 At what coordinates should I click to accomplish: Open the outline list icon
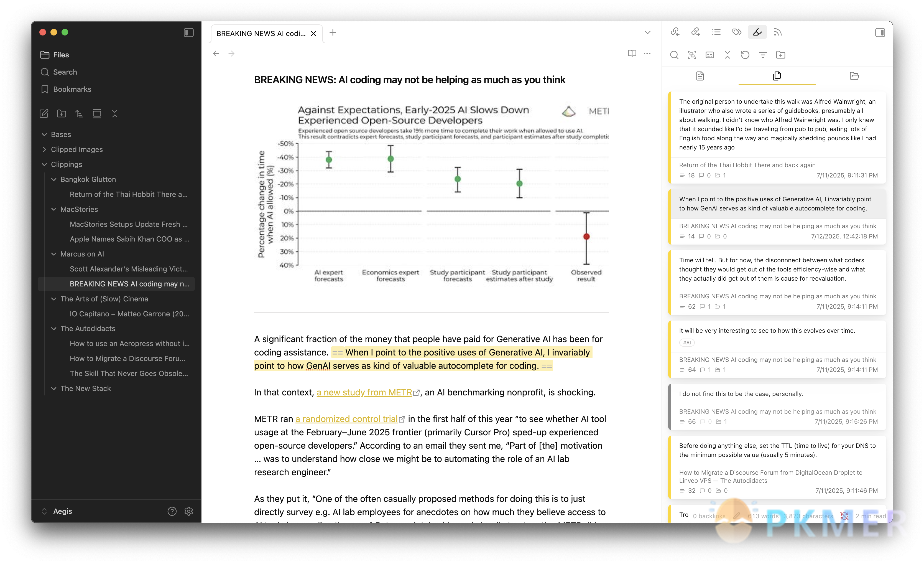[716, 33]
